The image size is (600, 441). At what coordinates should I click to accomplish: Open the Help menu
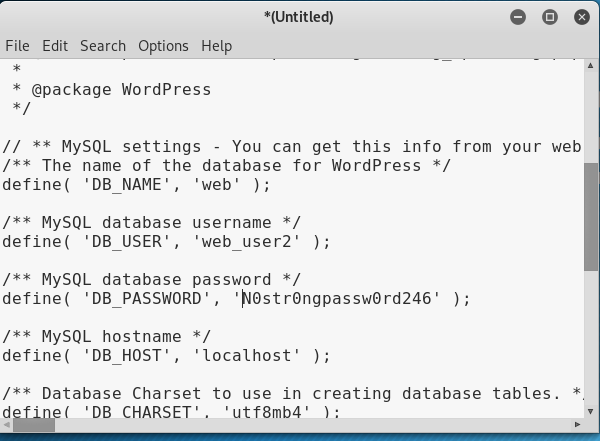point(217,46)
